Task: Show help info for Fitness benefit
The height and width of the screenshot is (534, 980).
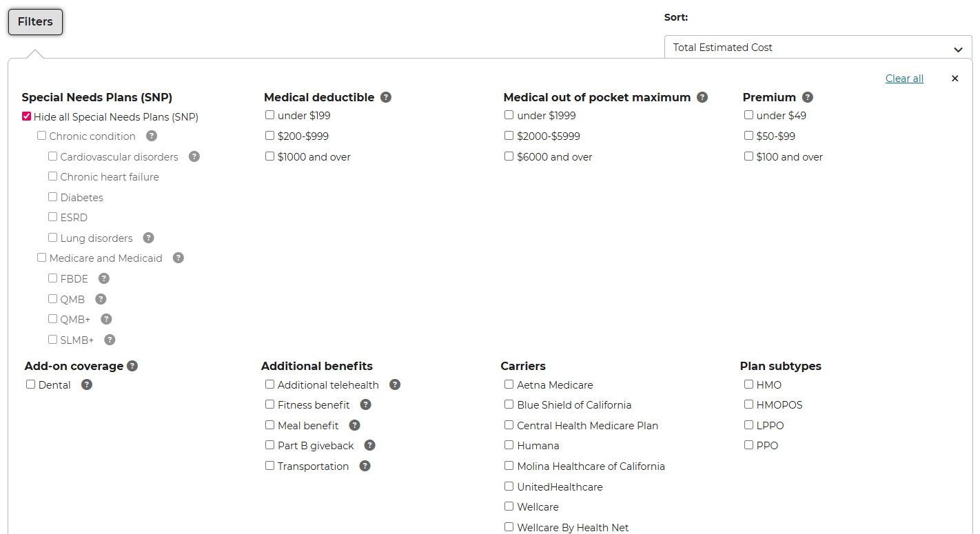Action: point(366,404)
